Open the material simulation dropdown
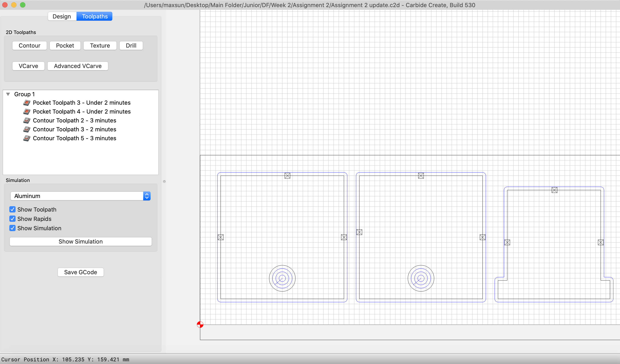 (147, 196)
